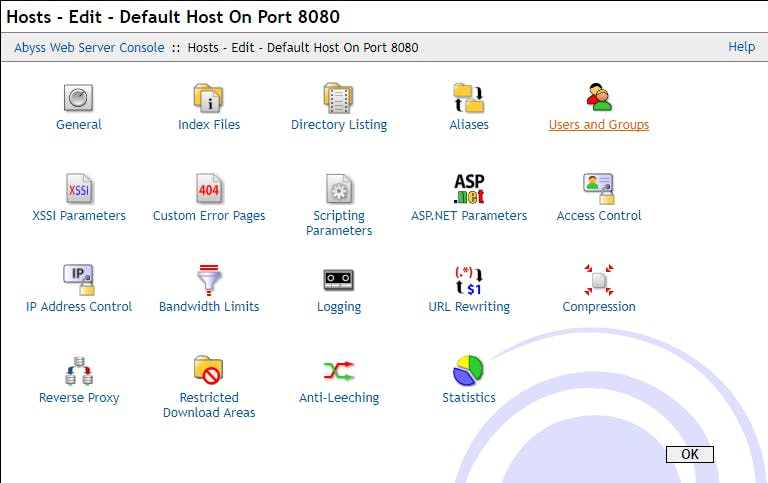The height and width of the screenshot is (483, 768).
Task: Open the Reverse Proxy servers icon
Action: click(x=79, y=371)
